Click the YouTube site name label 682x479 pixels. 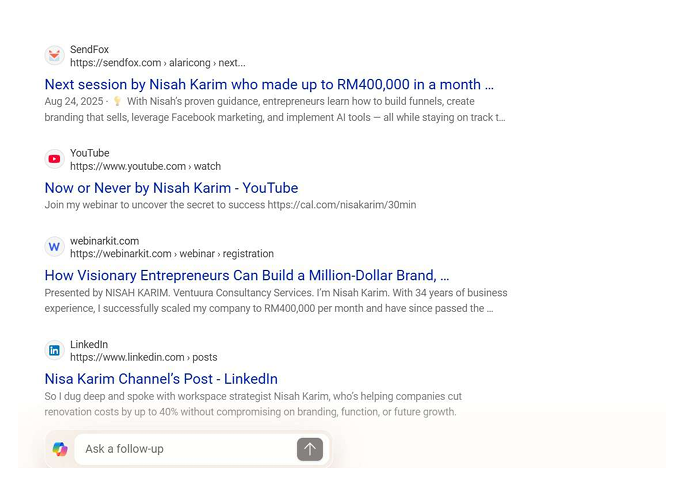(x=90, y=153)
